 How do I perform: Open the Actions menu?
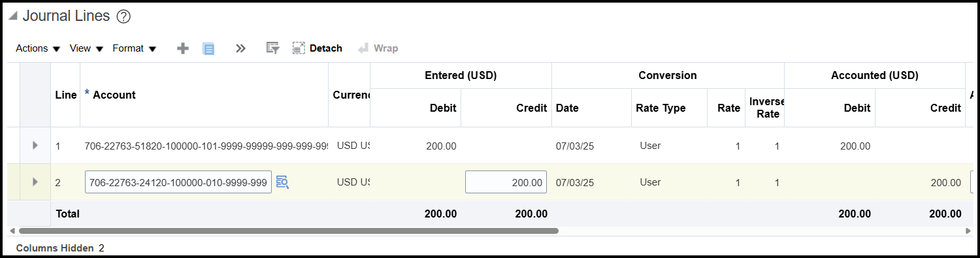[x=38, y=48]
